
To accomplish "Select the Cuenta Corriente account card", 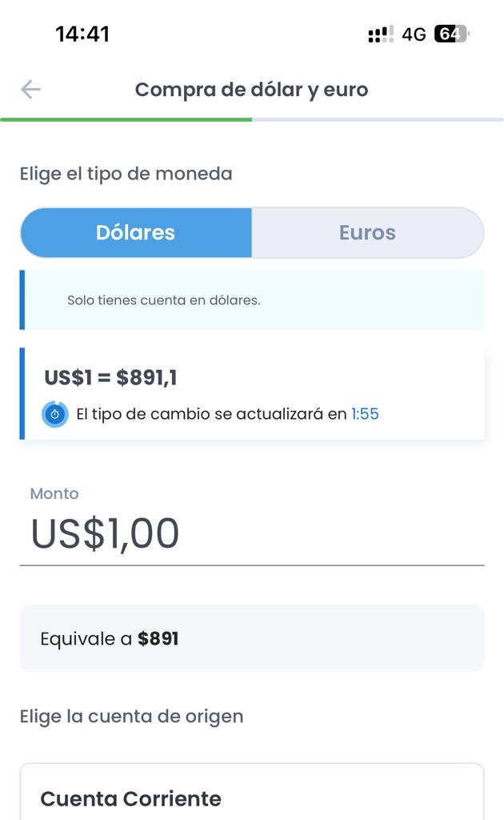I will pyautogui.click(x=251, y=793).
